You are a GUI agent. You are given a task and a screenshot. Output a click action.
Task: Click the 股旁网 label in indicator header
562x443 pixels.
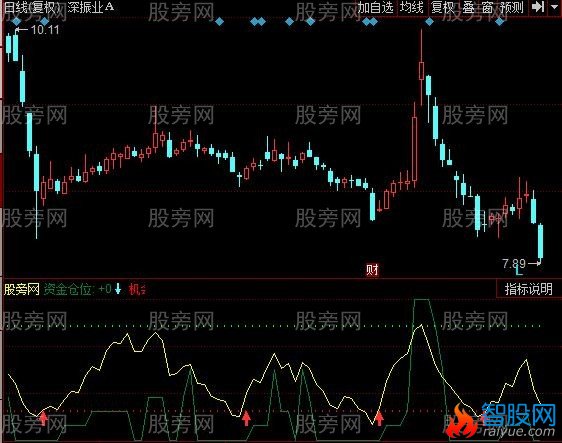pyautogui.click(x=22, y=289)
